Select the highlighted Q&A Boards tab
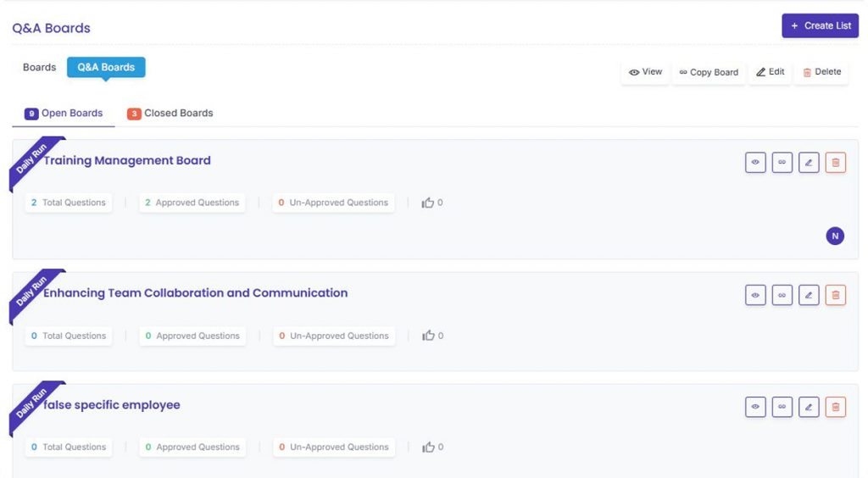The width and height of the screenshot is (868, 478). point(106,68)
